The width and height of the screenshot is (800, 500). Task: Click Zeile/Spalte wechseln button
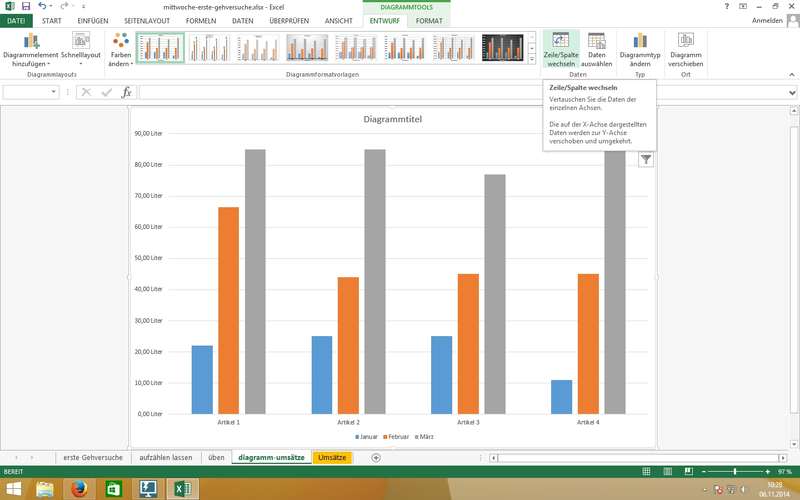click(x=560, y=48)
